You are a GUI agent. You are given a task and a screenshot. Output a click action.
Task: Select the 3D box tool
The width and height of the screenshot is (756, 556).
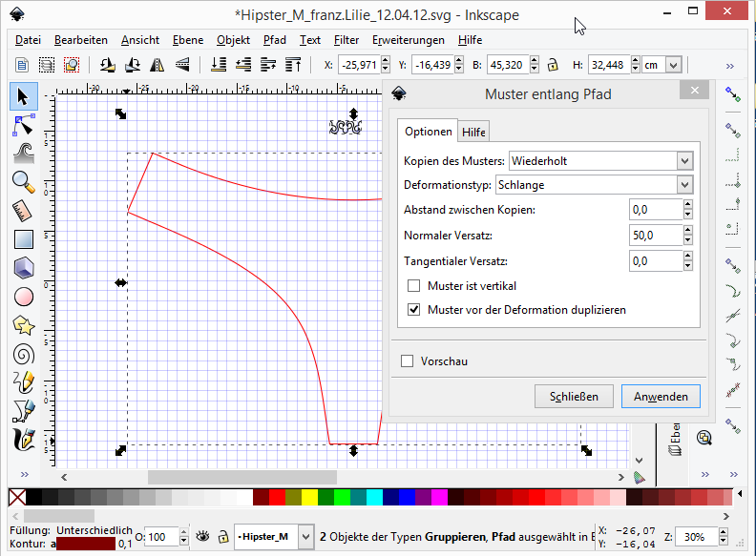(24, 268)
